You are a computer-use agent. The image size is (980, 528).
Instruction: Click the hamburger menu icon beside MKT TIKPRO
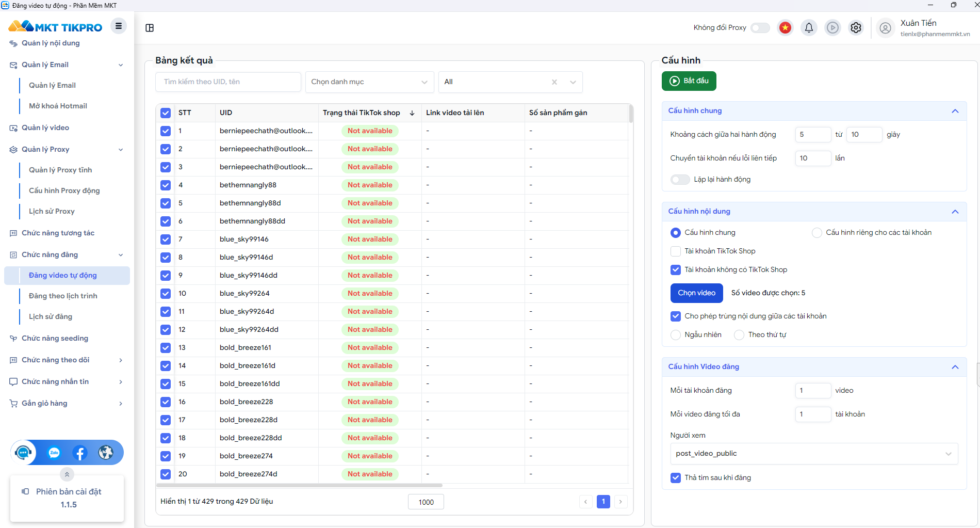point(119,26)
